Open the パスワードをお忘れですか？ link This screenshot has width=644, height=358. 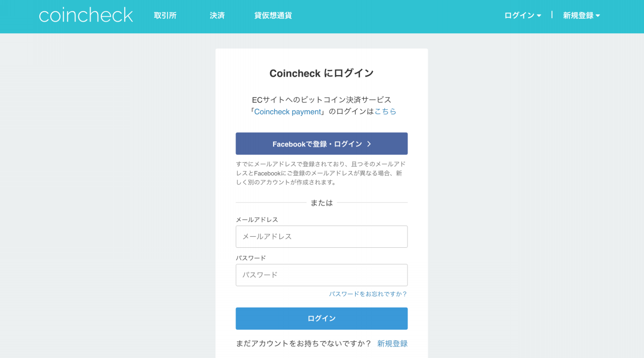368,294
